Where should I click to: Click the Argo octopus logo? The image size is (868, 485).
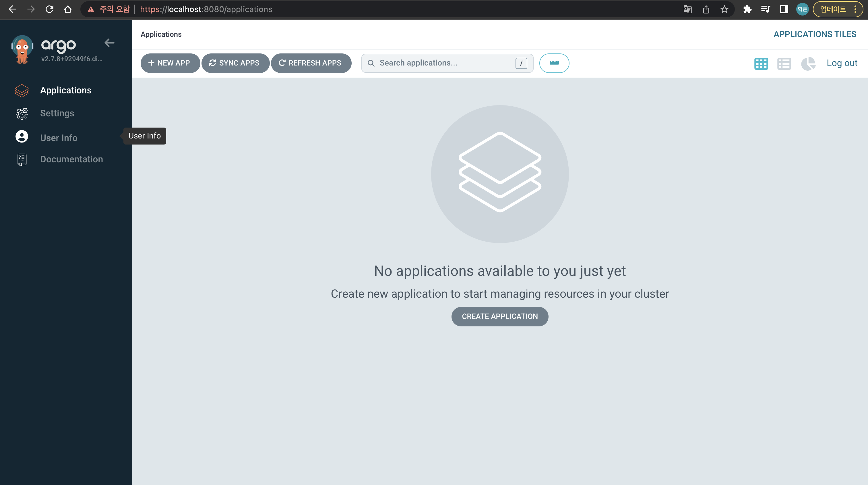[x=22, y=49]
